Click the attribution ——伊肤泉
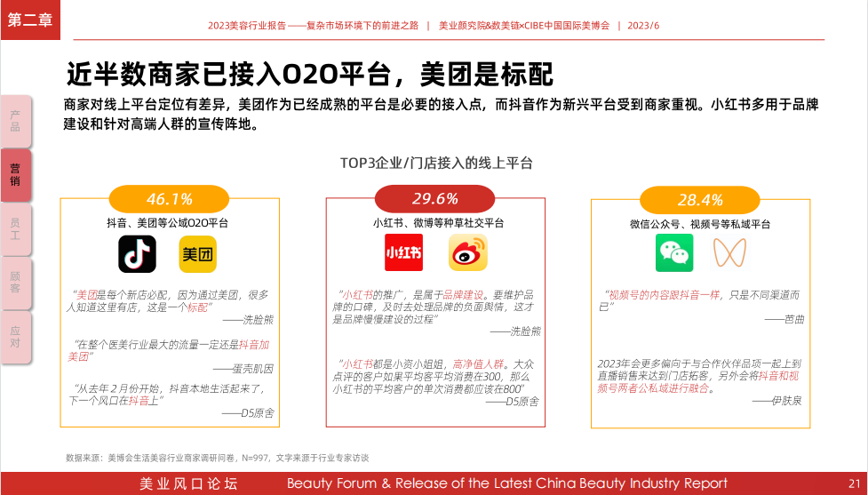868x495 pixels. pos(776,400)
